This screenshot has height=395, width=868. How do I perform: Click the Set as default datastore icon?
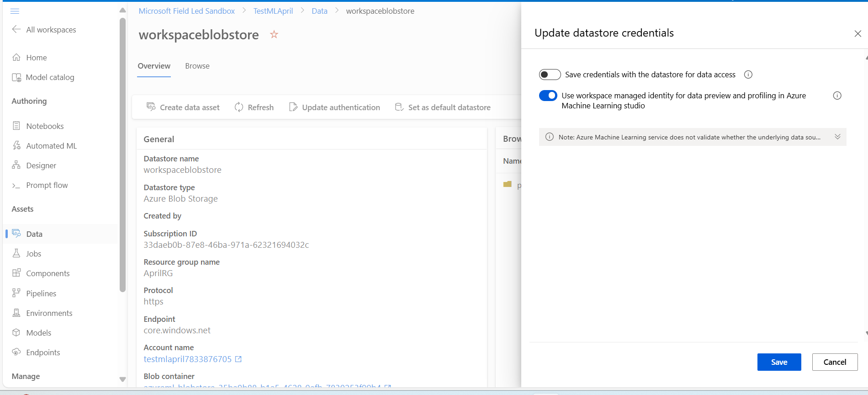(399, 107)
